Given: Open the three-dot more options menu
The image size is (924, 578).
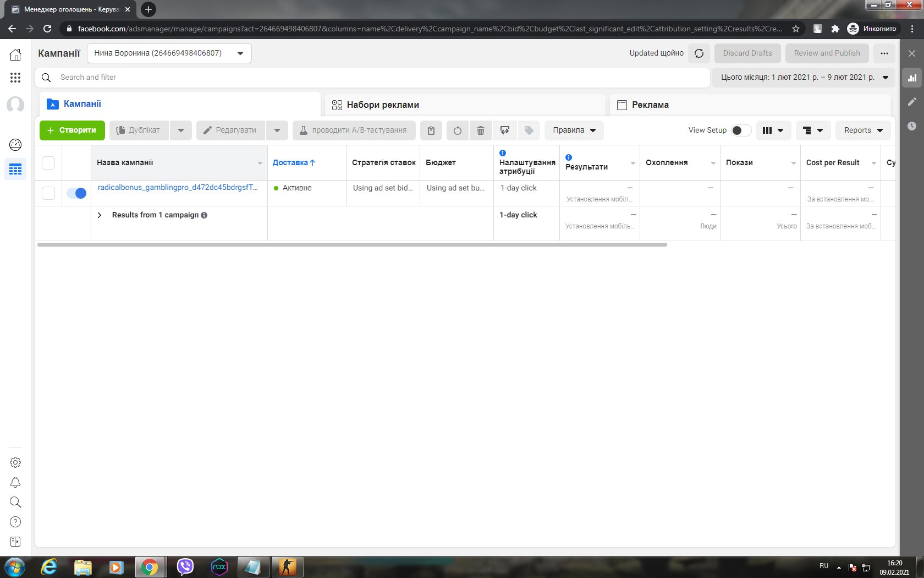Looking at the screenshot, I should click(x=884, y=53).
